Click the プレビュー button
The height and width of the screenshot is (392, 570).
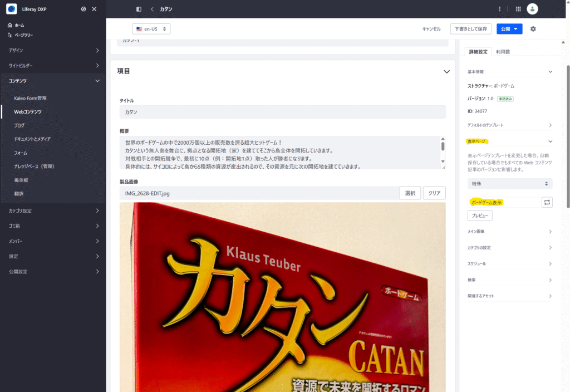click(x=480, y=215)
